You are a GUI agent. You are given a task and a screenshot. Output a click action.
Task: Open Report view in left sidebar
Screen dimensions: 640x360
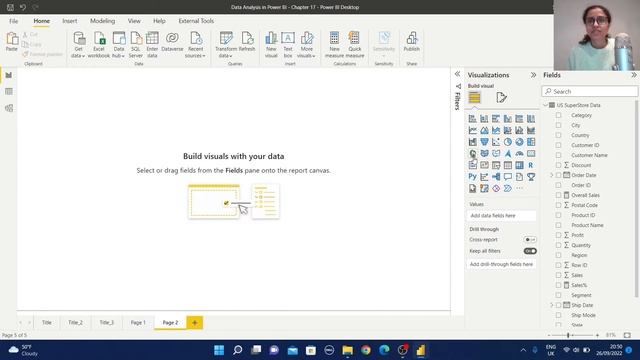pyautogui.click(x=9, y=75)
